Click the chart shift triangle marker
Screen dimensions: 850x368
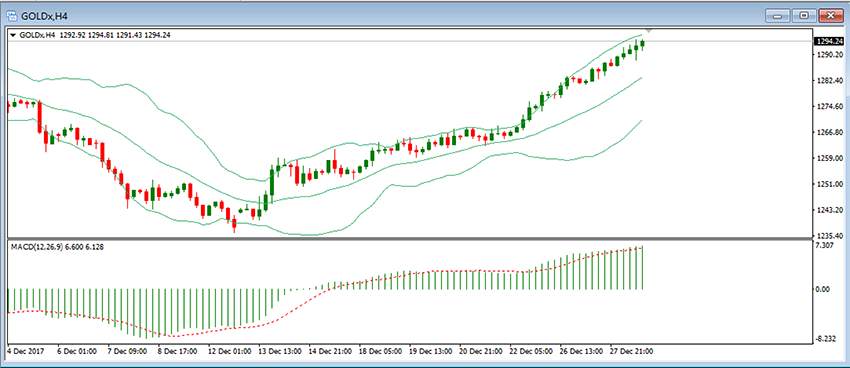[x=648, y=31]
